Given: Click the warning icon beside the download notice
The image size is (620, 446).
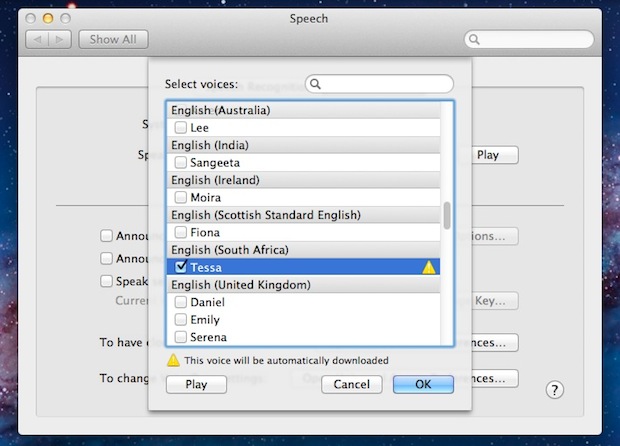Looking at the screenshot, I should click(173, 360).
